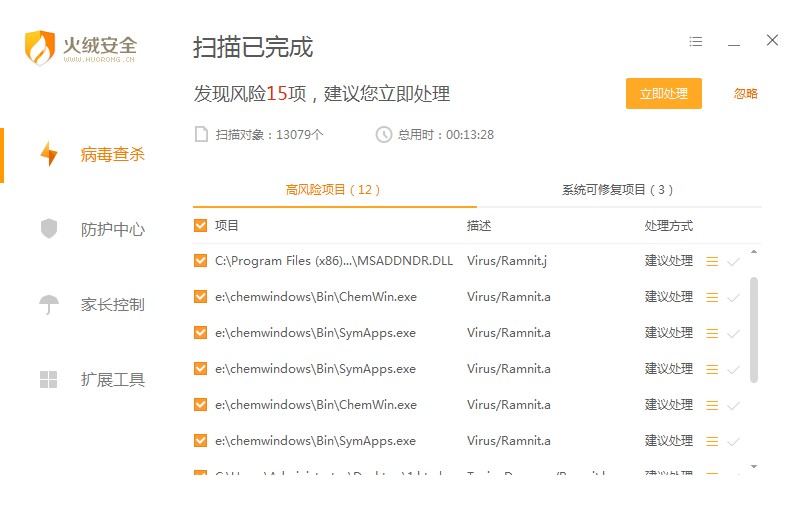Screen dimensions: 800x515
Task: Show details icon for MSADDNDR.DLL row
Action: point(712,261)
